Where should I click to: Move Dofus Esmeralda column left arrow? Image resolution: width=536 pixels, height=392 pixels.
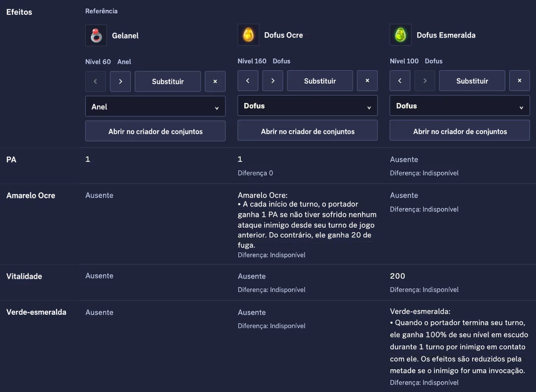tap(400, 81)
